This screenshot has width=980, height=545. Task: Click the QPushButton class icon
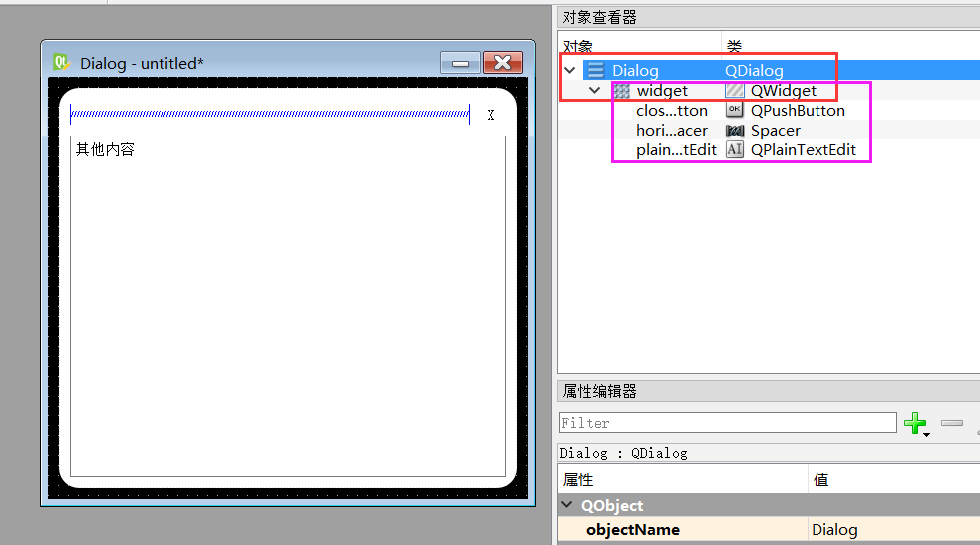(735, 111)
